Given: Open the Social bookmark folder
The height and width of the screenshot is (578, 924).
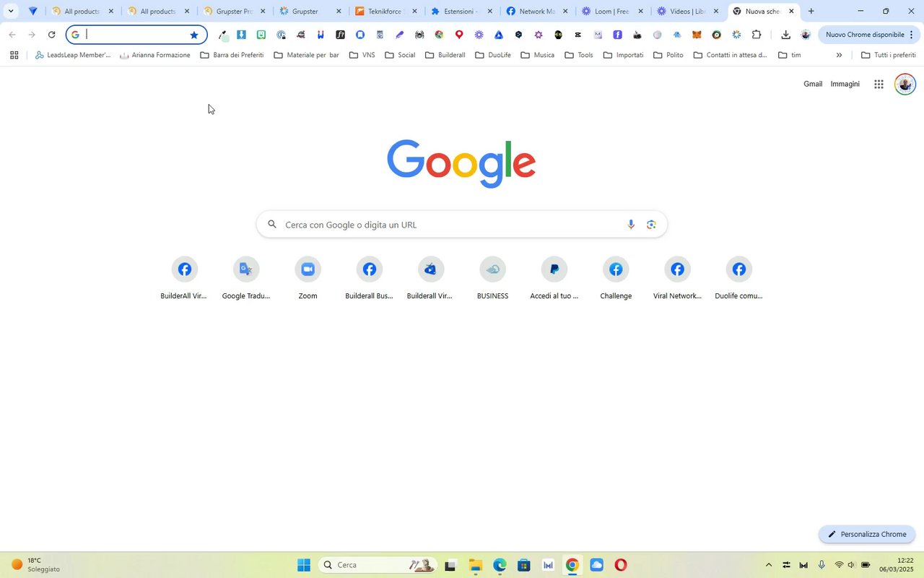Looking at the screenshot, I should click(x=400, y=55).
